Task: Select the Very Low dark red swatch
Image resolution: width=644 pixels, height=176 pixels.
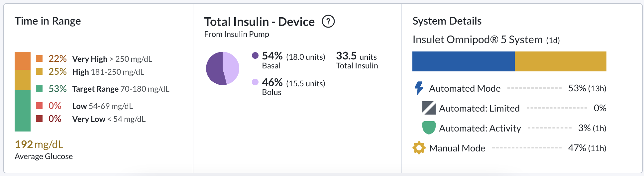Action: 39,119
